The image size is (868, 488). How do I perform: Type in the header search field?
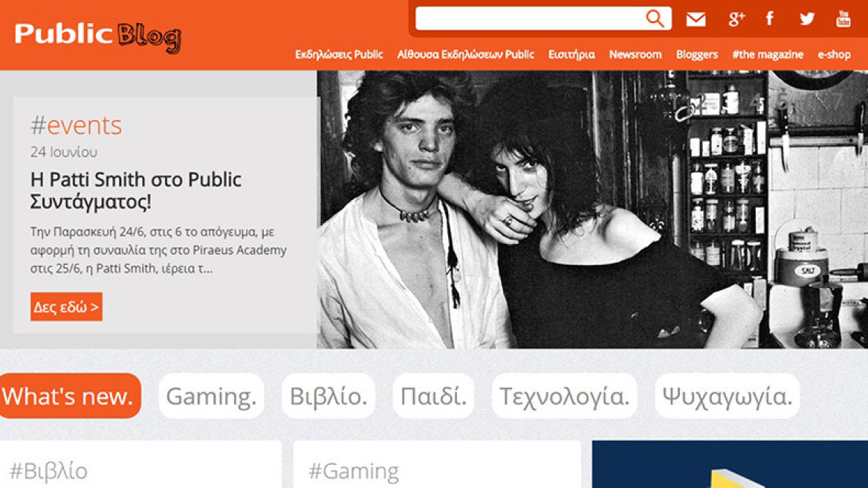point(529,19)
